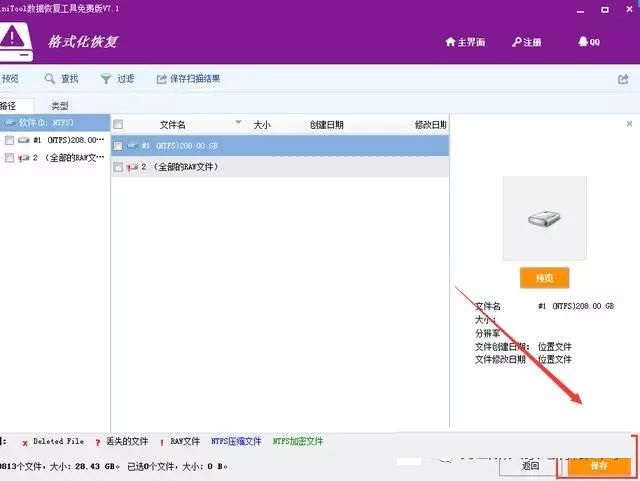
Task: Click the sort arrow next to 文件名
Action: click(x=238, y=122)
